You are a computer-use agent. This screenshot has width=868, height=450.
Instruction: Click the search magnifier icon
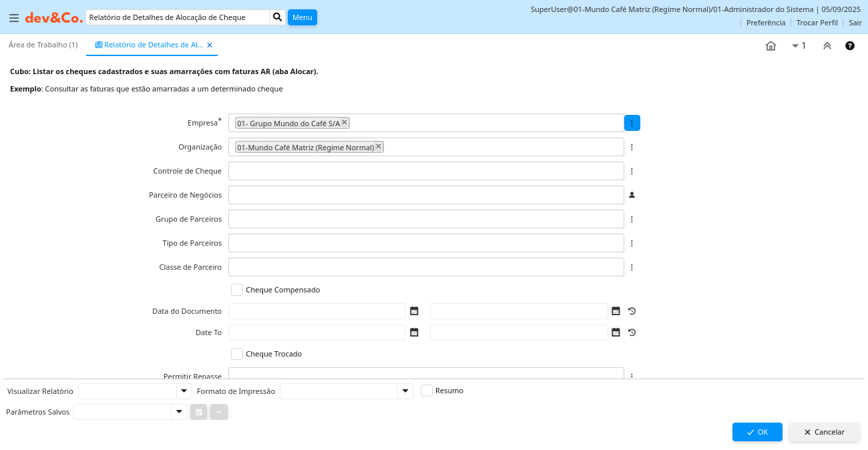pos(278,17)
